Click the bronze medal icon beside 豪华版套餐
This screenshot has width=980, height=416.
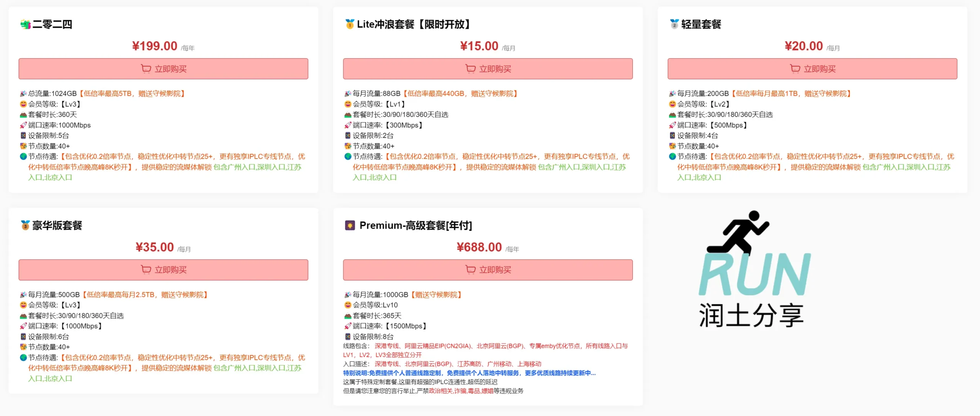[x=25, y=225]
